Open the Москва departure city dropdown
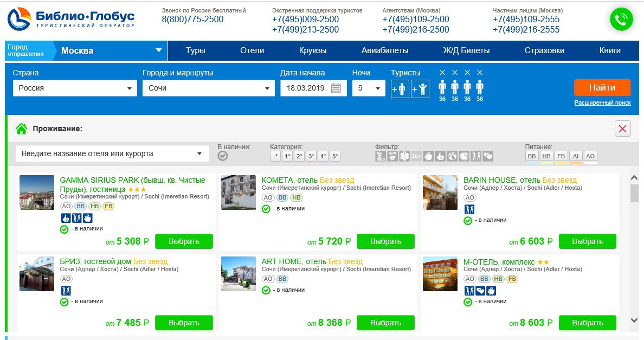This screenshot has height=340, width=644. tap(111, 51)
